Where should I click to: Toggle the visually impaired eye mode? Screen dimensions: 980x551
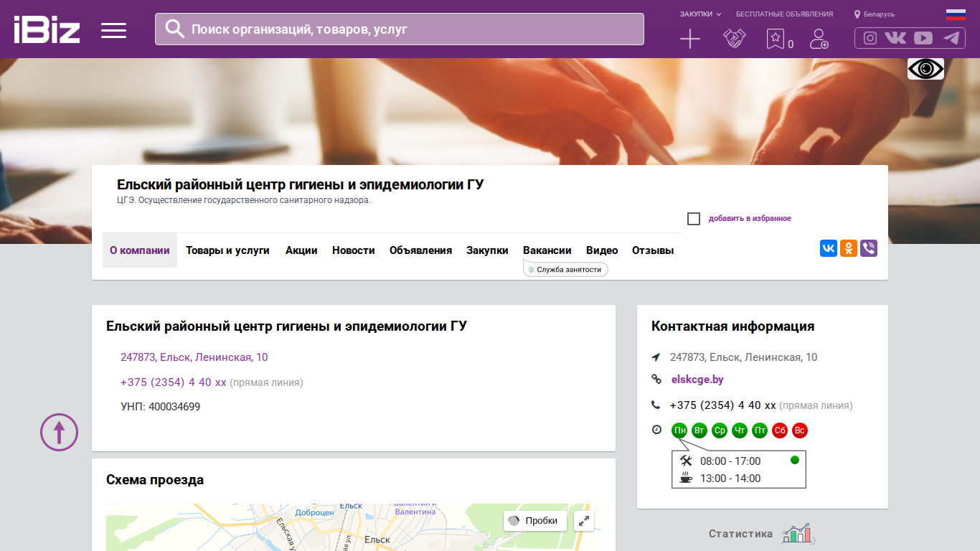pyautogui.click(x=925, y=69)
